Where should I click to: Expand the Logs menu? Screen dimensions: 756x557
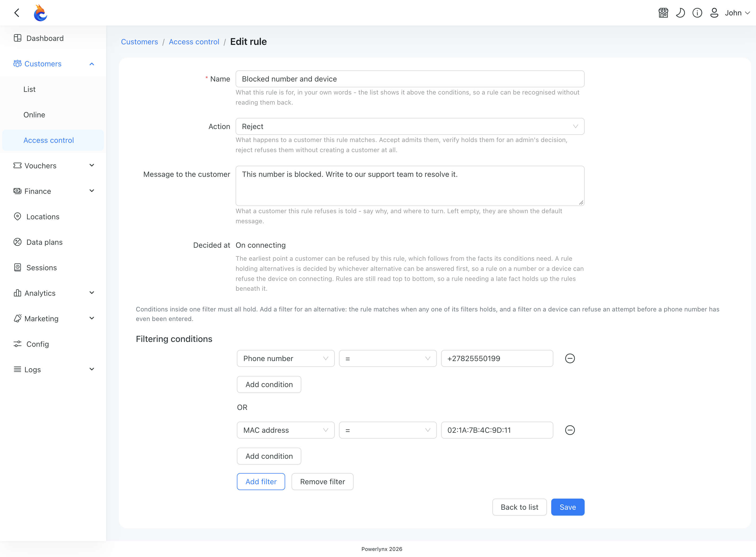pyautogui.click(x=53, y=370)
